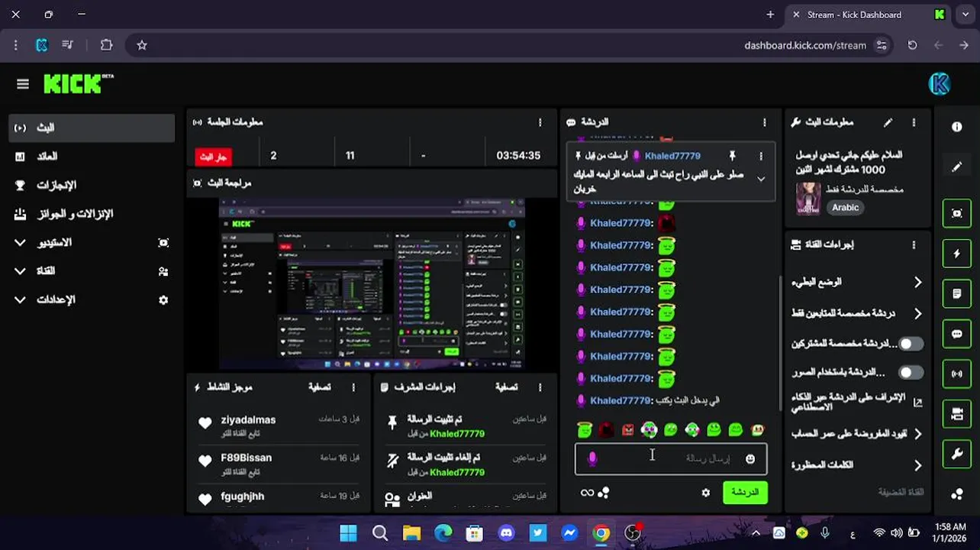Click the ziyadalmas follower entry
980x550 pixels.
279,426
